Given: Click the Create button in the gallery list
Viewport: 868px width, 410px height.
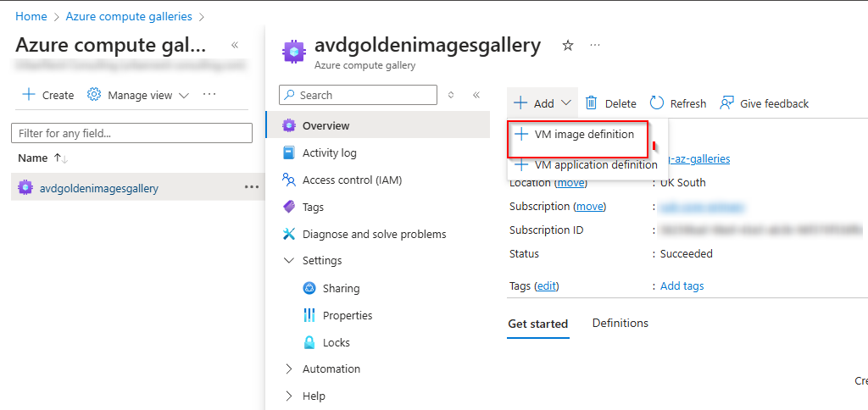Looking at the screenshot, I should point(48,96).
